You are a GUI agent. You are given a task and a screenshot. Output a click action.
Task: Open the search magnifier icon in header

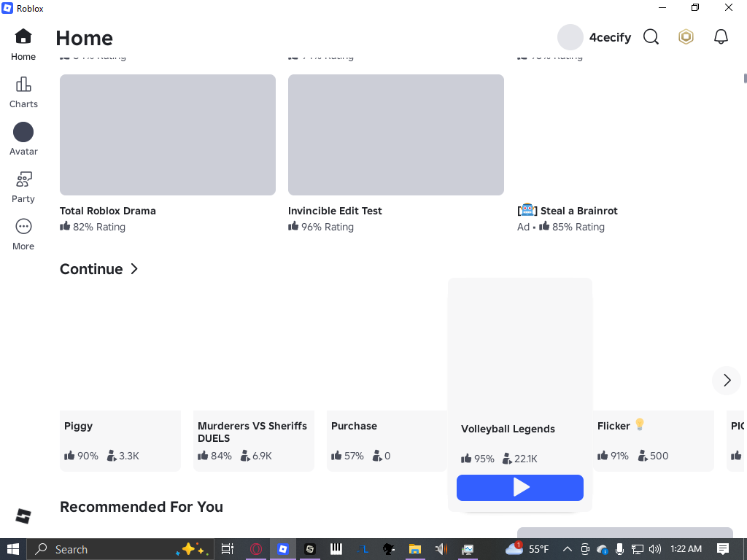[651, 36]
